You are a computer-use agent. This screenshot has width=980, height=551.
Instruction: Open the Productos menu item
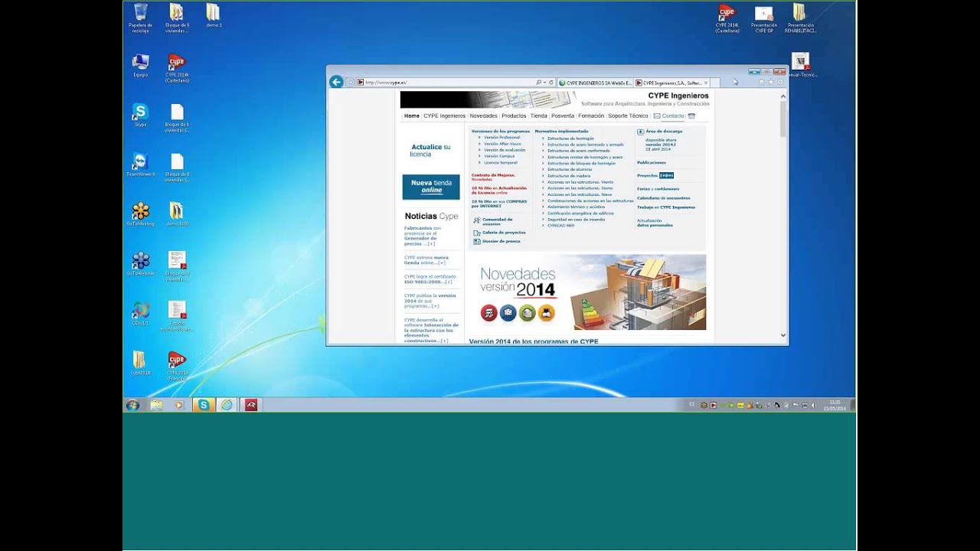pyautogui.click(x=514, y=116)
